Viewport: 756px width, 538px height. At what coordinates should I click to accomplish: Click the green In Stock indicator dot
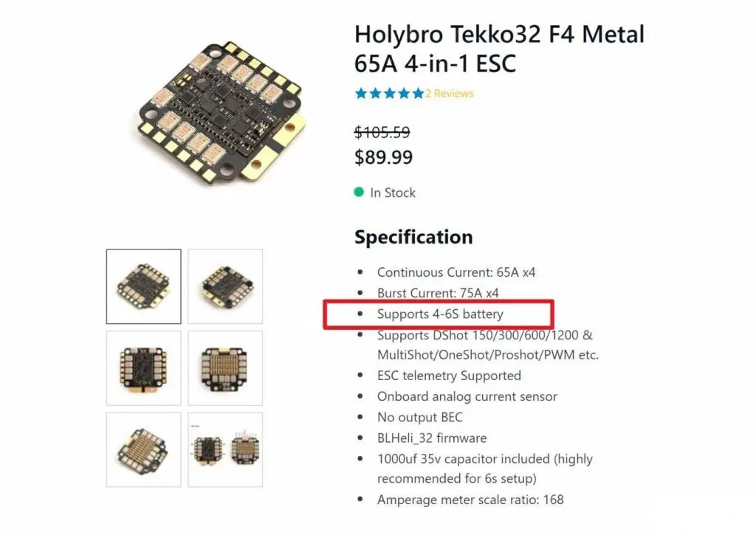pyautogui.click(x=359, y=193)
